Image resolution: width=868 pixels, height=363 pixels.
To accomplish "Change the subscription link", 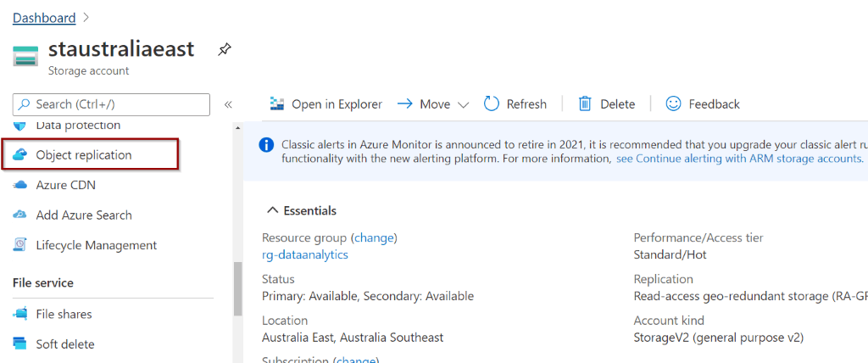I will tap(357, 360).
